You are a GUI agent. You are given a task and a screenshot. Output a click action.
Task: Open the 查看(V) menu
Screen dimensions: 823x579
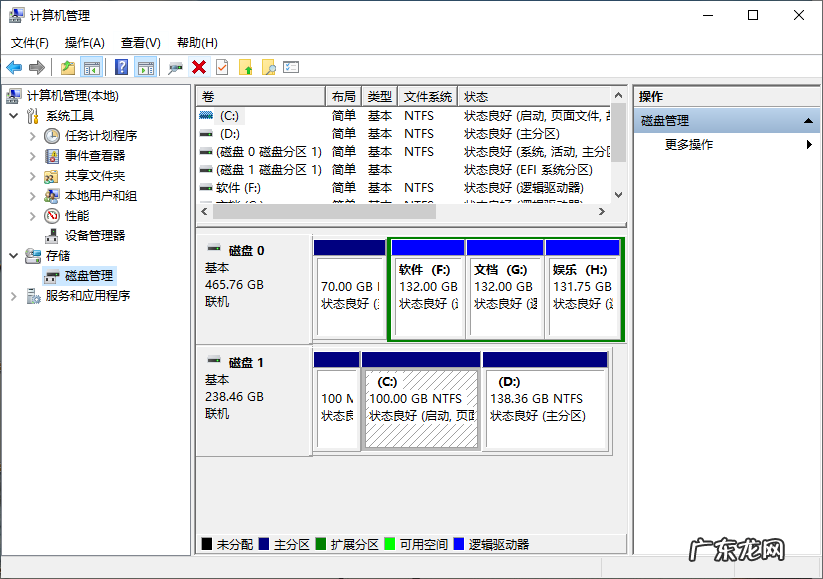click(140, 43)
